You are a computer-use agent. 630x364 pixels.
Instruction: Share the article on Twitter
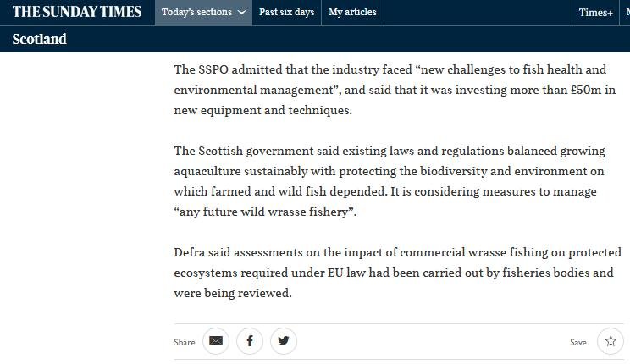coord(284,341)
